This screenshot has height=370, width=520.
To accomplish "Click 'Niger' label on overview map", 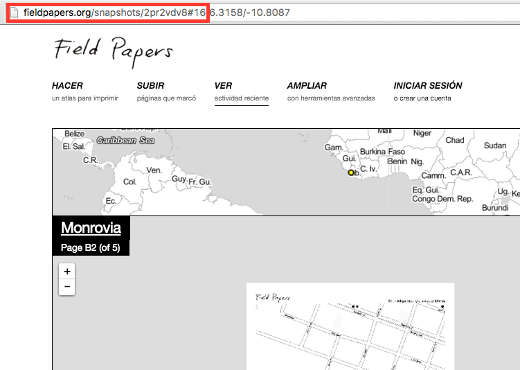I will (x=422, y=133).
